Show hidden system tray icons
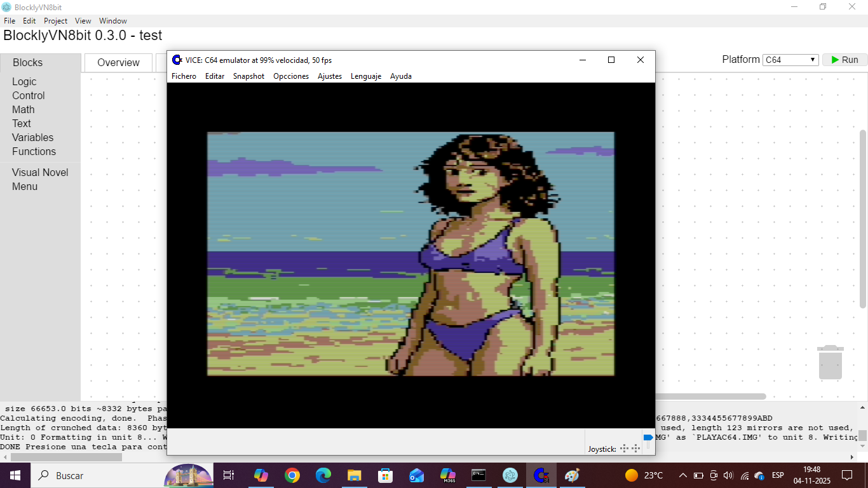The height and width of the screenshot is (488, 868). point(683,475)
